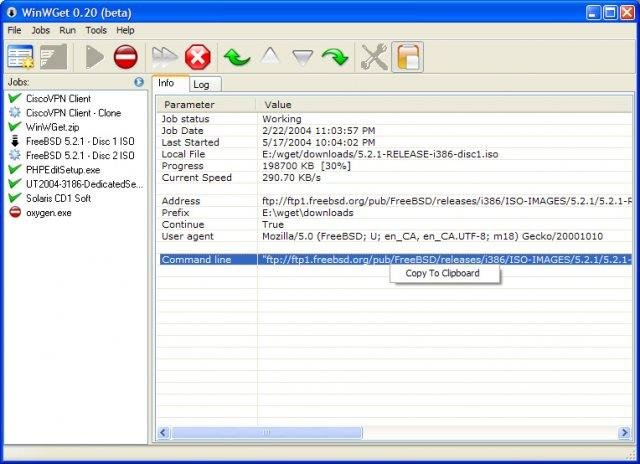Screen dimensions: 640x464
Task: Click the red stop icon beside oxygen.exe
Action: point(15,212)
